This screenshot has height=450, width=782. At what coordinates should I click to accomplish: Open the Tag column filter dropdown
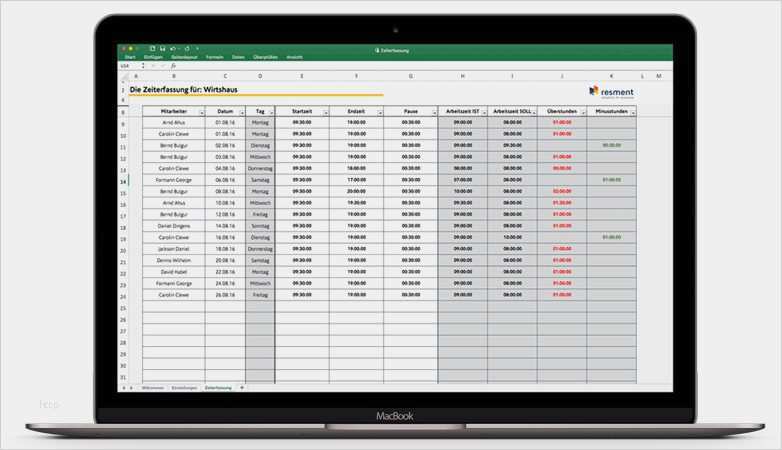tap(271, 113)
